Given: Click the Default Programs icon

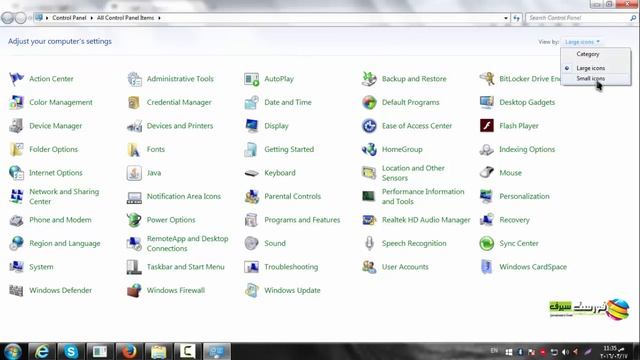Looking at the screenshot, I should [369, 102].
